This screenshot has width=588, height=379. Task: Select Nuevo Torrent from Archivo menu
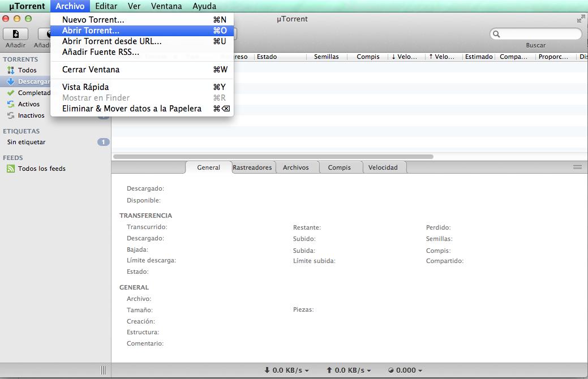point(93,20)
